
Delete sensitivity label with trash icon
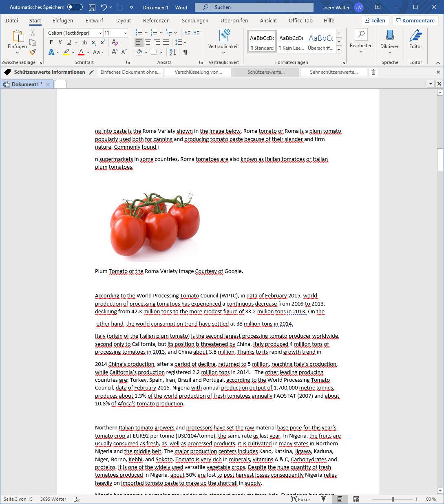click(373, 72)
